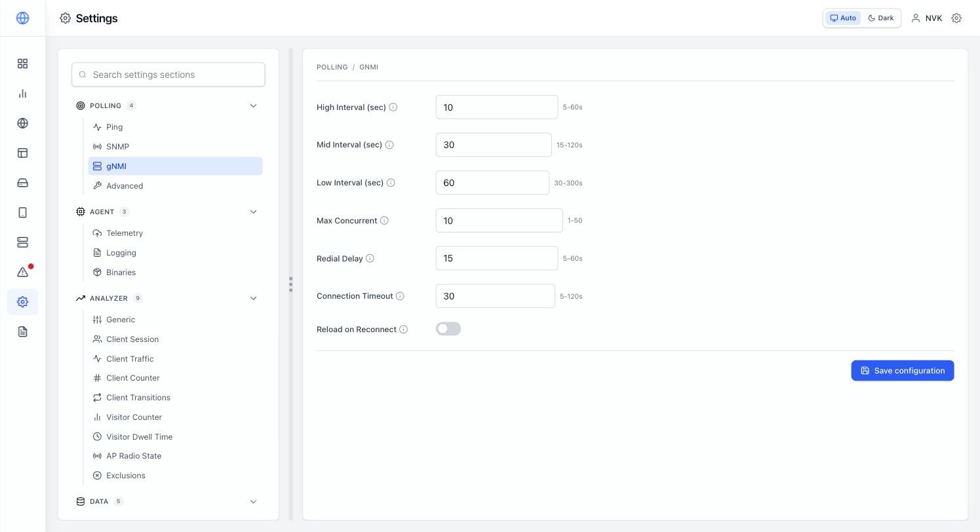Open the bar chart statistics sidebar icon
This screenshot has height=532, width=980.
pyautogui.click(x=22, y=94)
